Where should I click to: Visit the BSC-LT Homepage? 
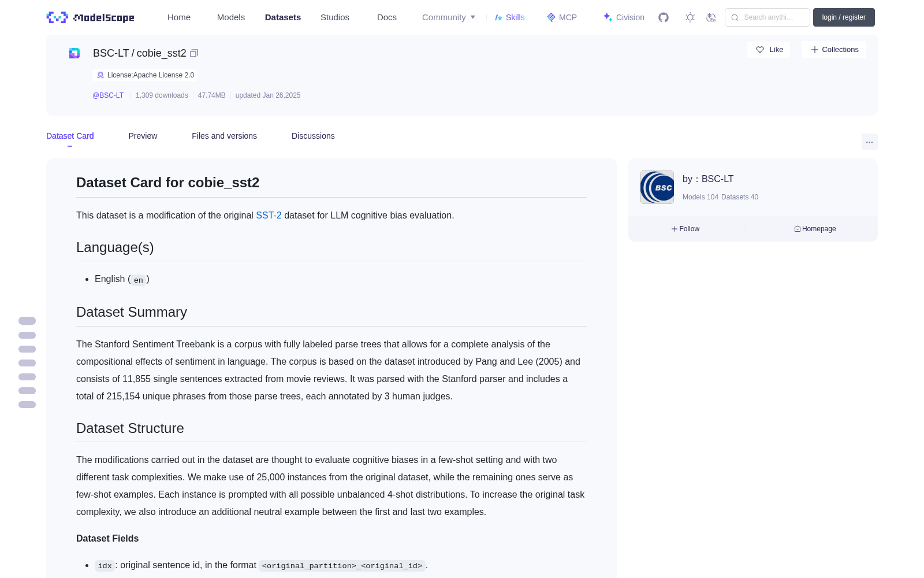[x=815, y=229]
